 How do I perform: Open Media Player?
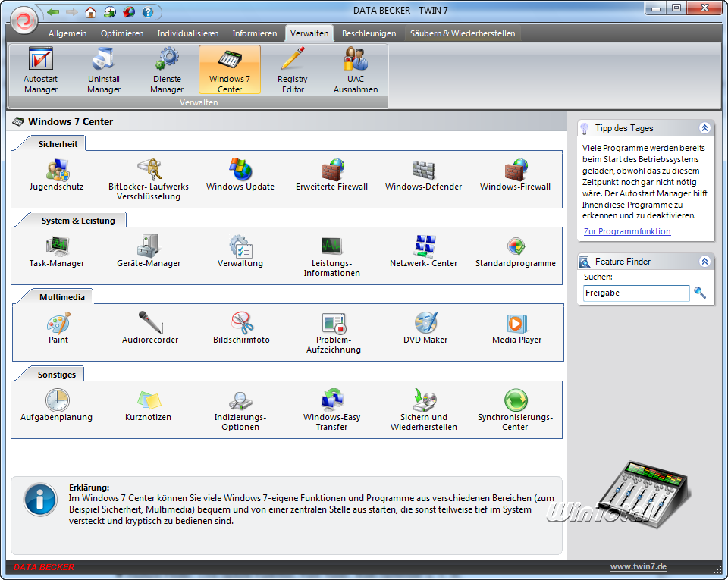click(x=516, y=328)
